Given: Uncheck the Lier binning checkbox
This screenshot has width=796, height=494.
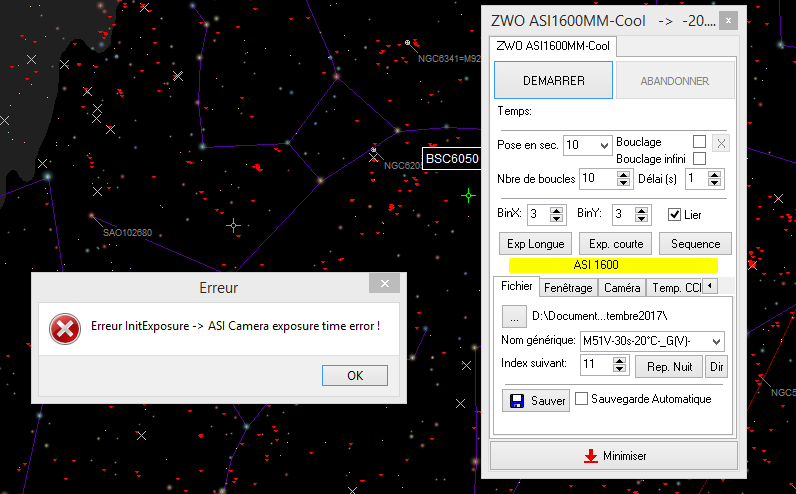Looking at the screenshot, I should (x=675, y=214).
